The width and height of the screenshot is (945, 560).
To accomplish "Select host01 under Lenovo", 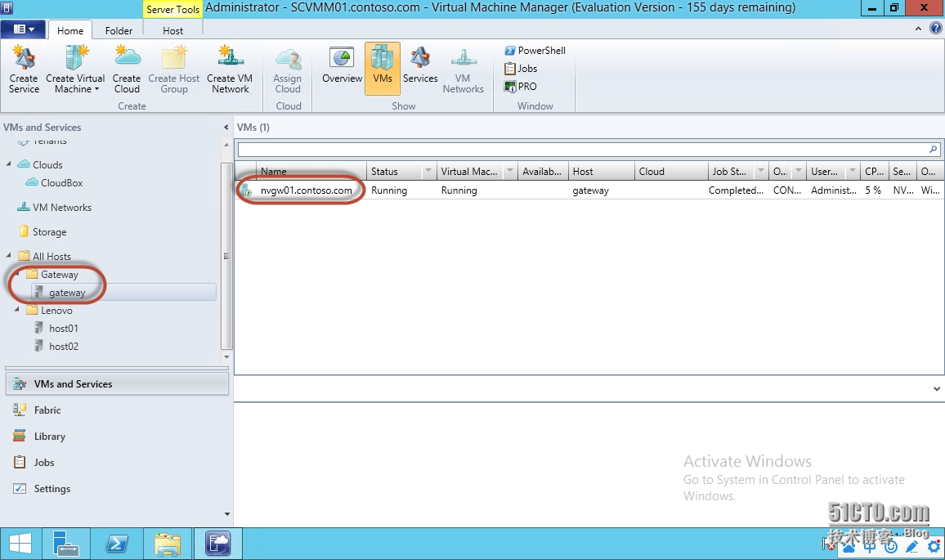I will [63, 329].
